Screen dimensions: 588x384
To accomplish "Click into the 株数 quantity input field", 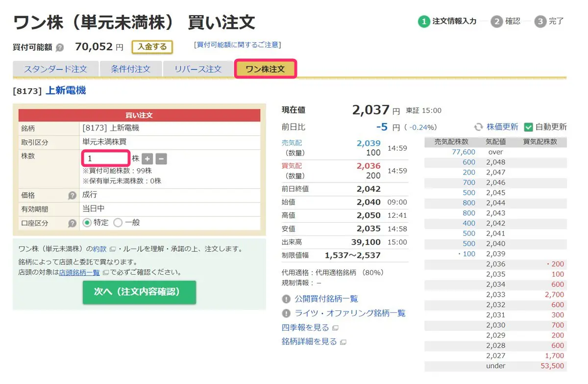I will tap(105, 158).
